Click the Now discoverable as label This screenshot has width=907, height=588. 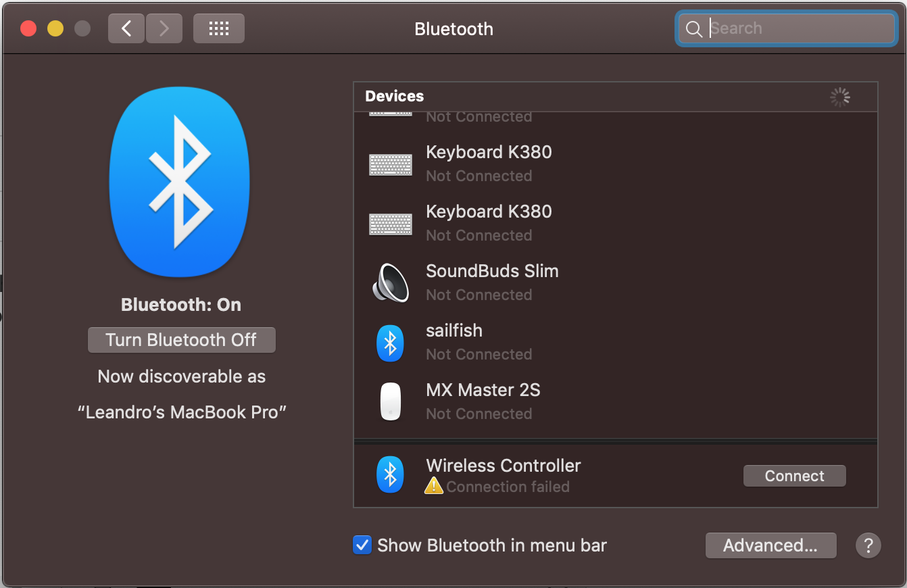pyautogui.click(x=182, y=376)
